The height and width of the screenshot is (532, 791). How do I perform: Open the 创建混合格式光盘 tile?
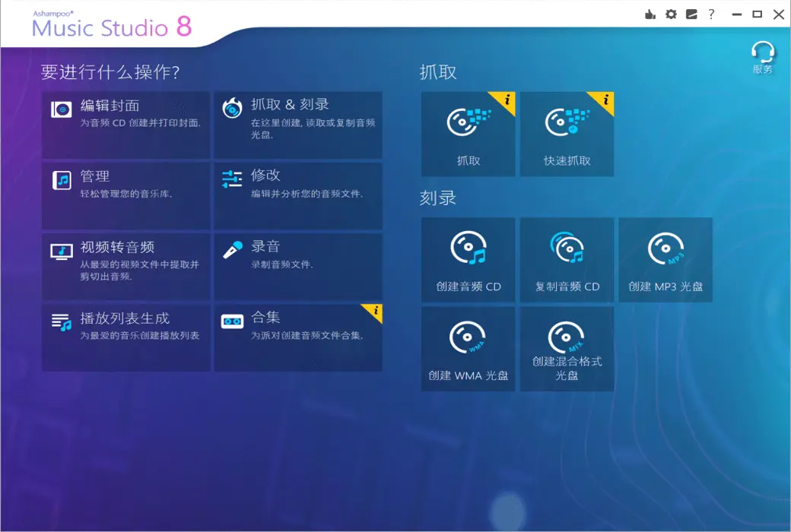(x=567, y=349)
